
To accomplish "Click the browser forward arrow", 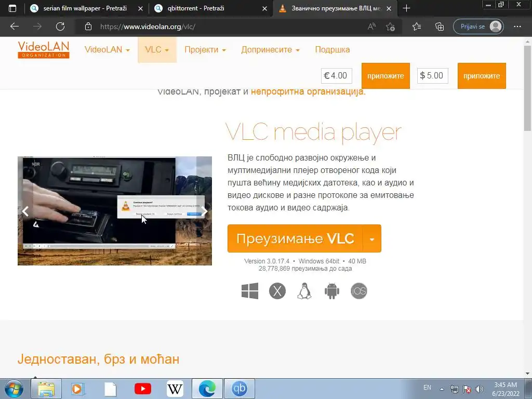I will pos(37,26).
